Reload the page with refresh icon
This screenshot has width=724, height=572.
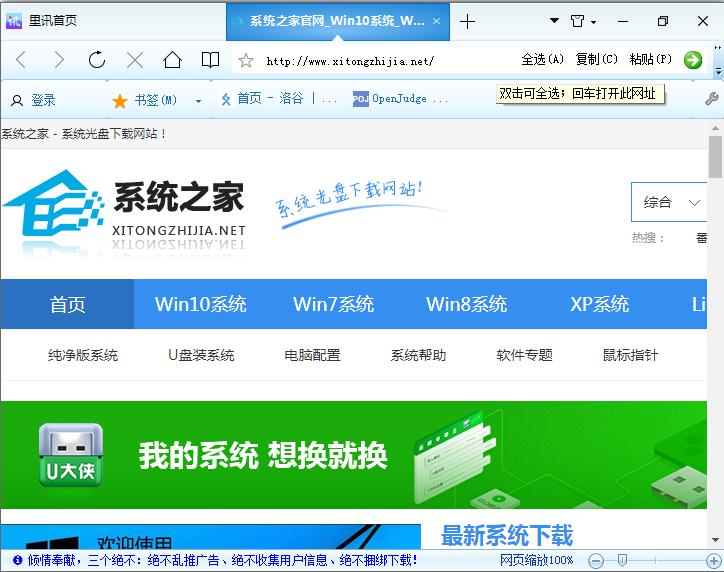97,60
